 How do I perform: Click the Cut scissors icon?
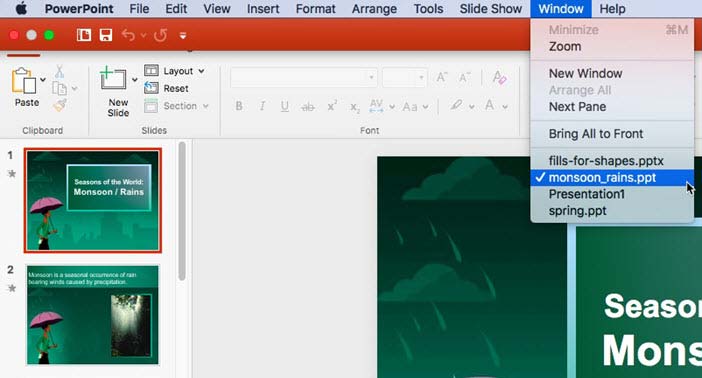point(59,71)
